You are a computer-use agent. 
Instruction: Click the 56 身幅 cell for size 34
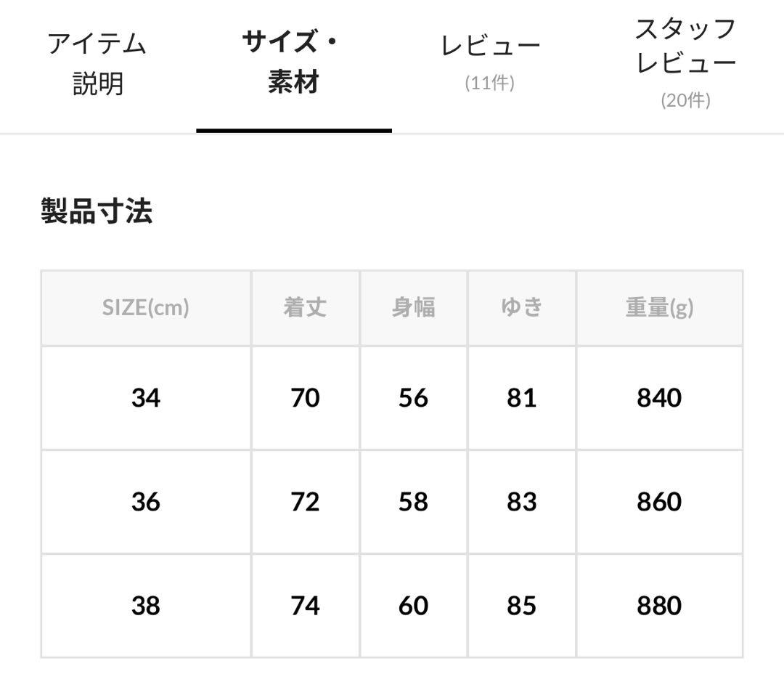412,398
